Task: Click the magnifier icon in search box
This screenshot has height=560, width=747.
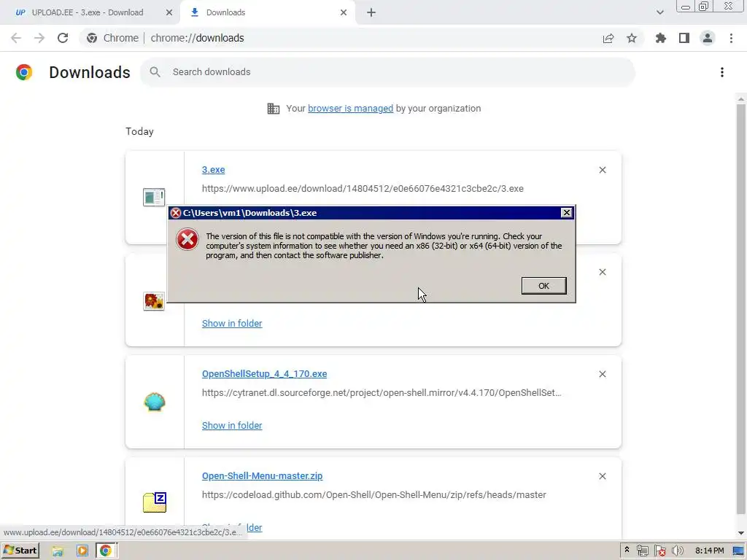Action: 155,72
